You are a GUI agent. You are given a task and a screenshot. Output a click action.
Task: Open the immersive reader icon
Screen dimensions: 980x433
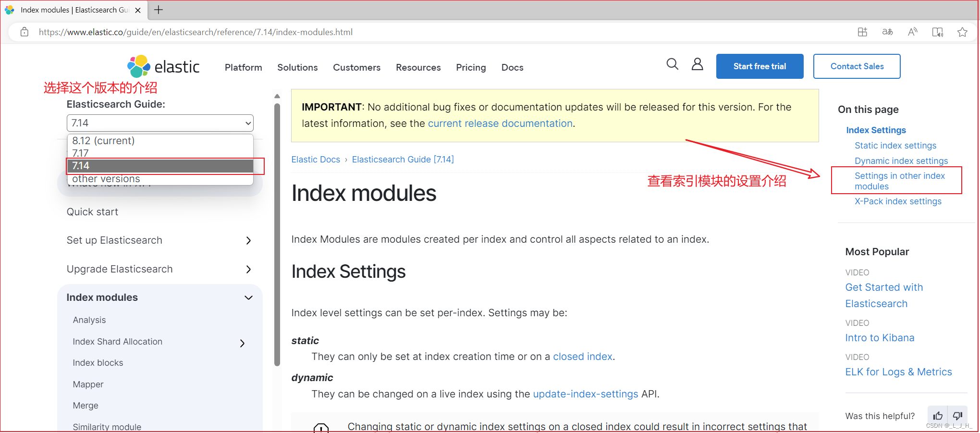pyautogui.click(x=938, y=32)
